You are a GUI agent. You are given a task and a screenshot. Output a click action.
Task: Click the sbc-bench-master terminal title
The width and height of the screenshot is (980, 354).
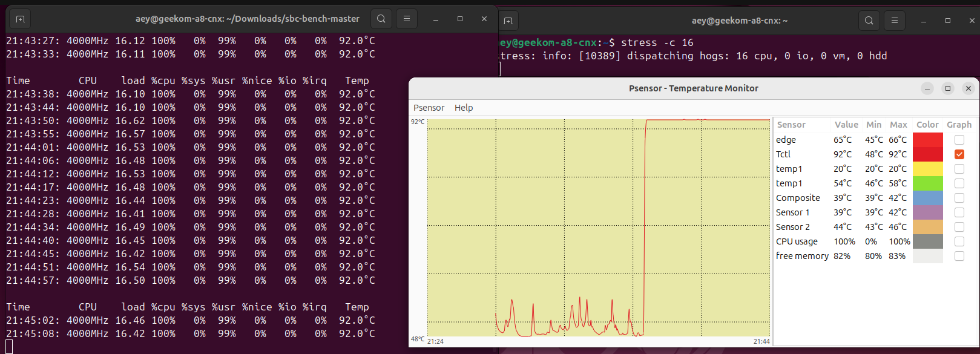pyautogui.click(x=248, y=19)
